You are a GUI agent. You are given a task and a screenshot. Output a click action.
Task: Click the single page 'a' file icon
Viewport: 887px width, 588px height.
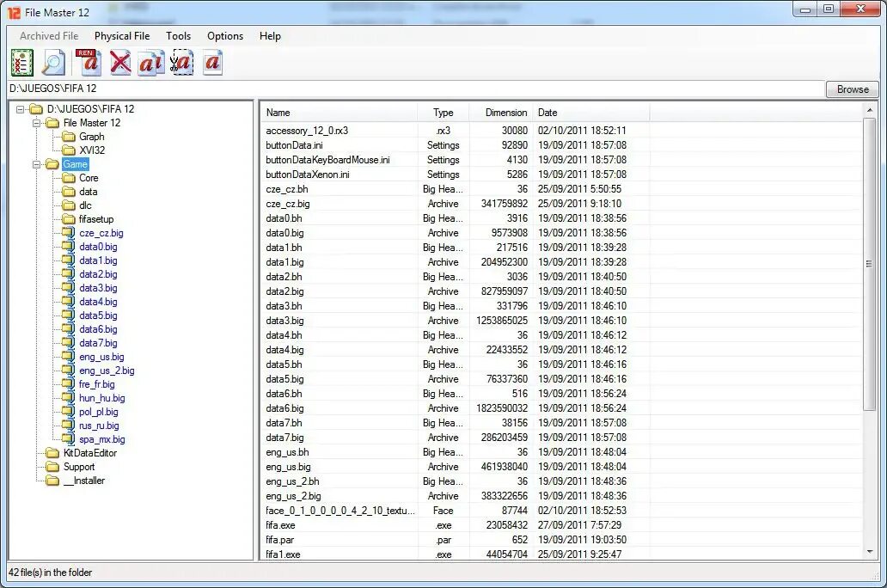point(212,62)
